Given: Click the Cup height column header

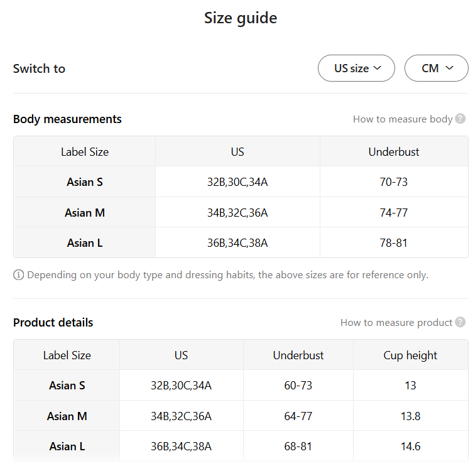Looking at the screenshot, I should point(410,355).
